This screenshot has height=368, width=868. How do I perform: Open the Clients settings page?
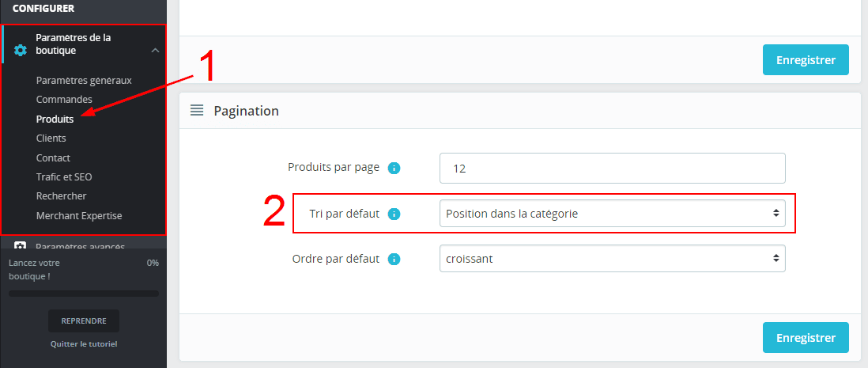[x=51, y=138]
